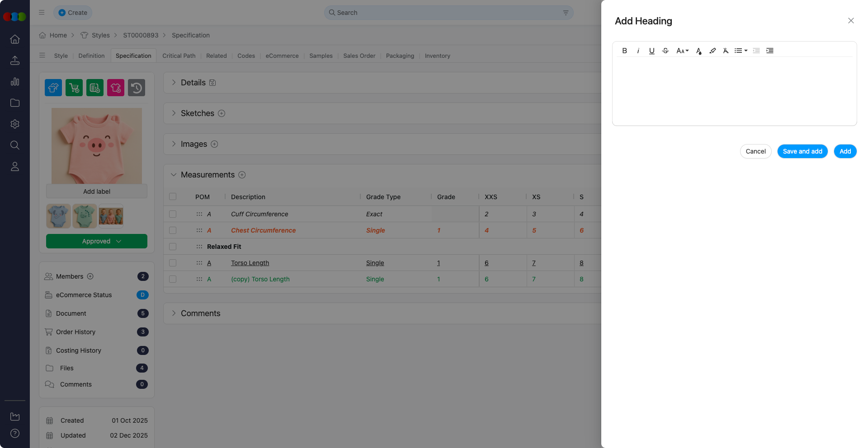Select the Chest Circumference row checkbox
Image resolution: width=868 pixels, height=448 pixels.
pos(173,230)
